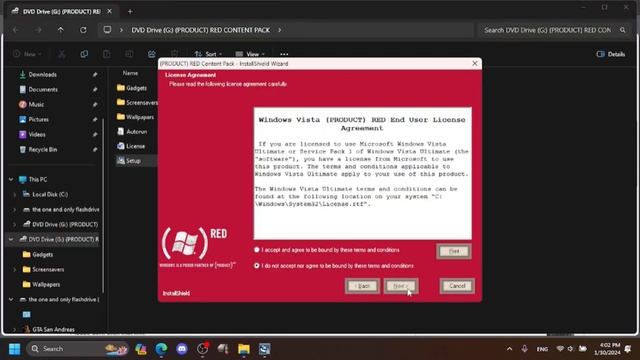Open a new File Explorer tab
This screenshot has width=640, height=360.
pos(130,11)
